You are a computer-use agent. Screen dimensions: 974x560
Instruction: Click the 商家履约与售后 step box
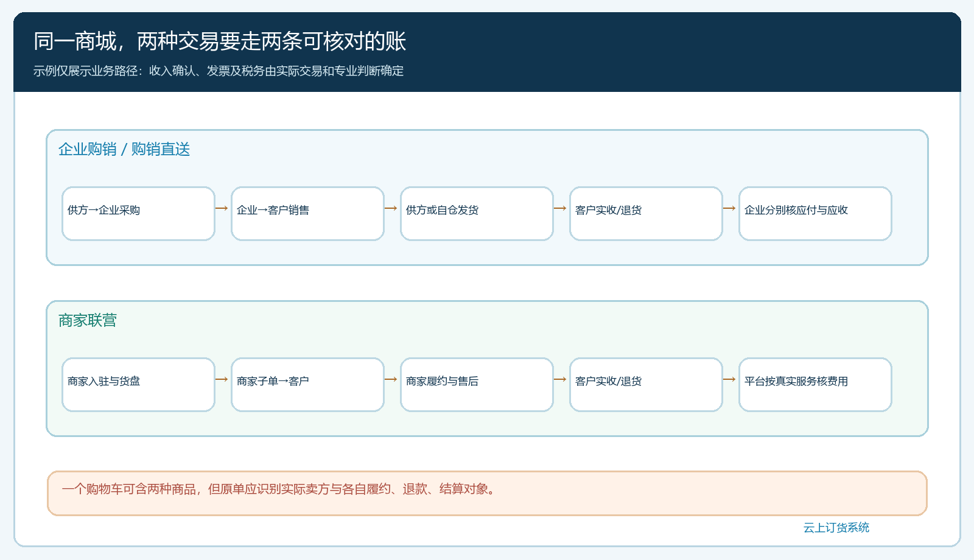pyautogui.click(x=477, y=385)
